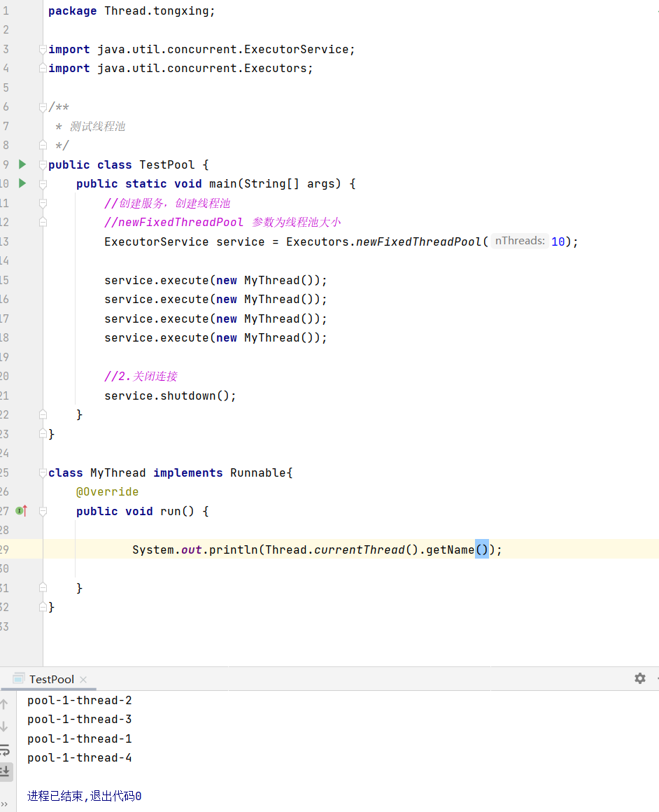659x812 pixels.
Task: Click the down-stack-trace arrow in console
Action: (x=4, y=726)
